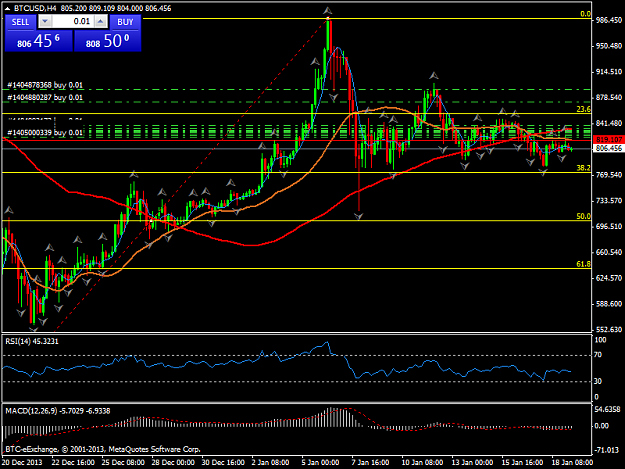Click the Fibonacci 61.8 level label
The width and height of the screenshot is (625, 469).
point(584,264)
